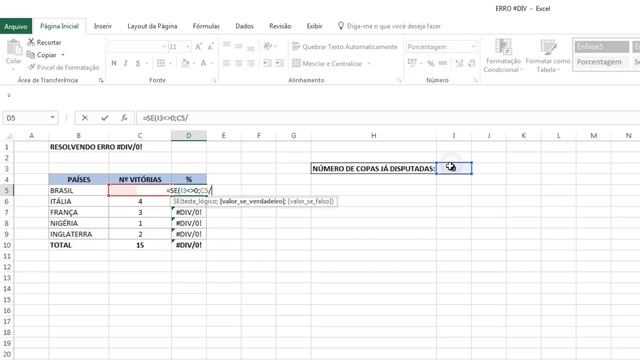This screenshot has width=640, height=360.
Task: Click the Recortar scissors button
Action: 44,42
